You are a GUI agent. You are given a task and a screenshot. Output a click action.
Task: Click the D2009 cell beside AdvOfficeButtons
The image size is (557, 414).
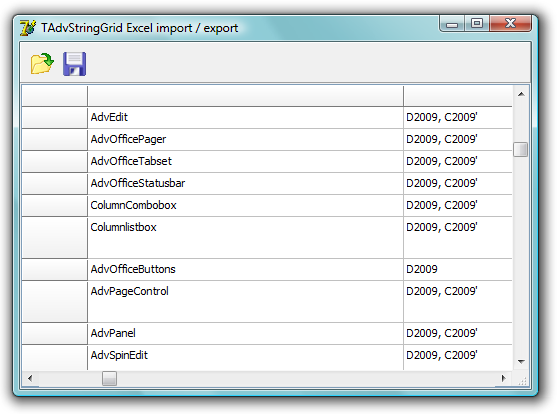point(458,270)
